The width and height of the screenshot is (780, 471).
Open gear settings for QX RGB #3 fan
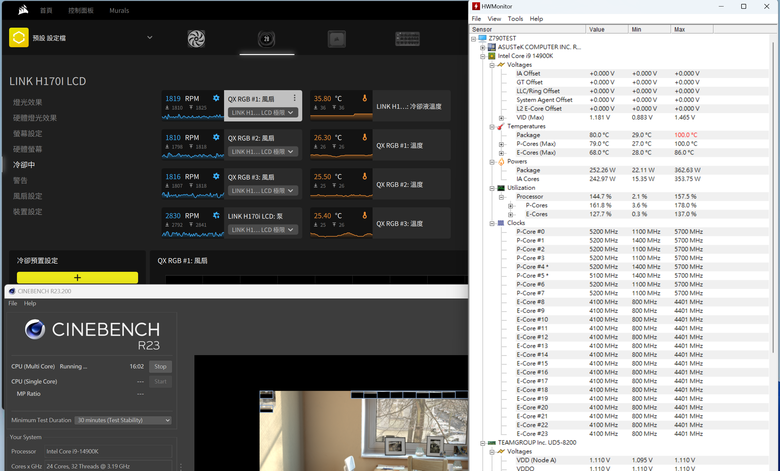coord(216,176)
